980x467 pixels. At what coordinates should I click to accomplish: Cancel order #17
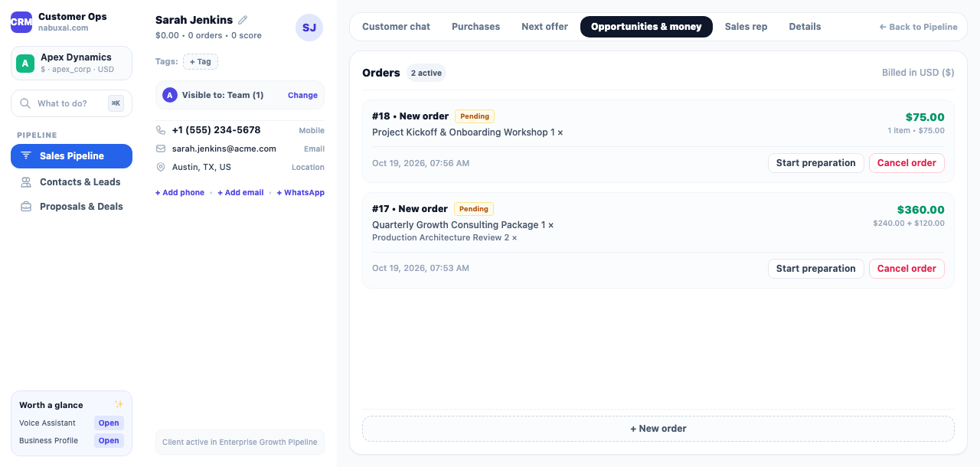906,269
